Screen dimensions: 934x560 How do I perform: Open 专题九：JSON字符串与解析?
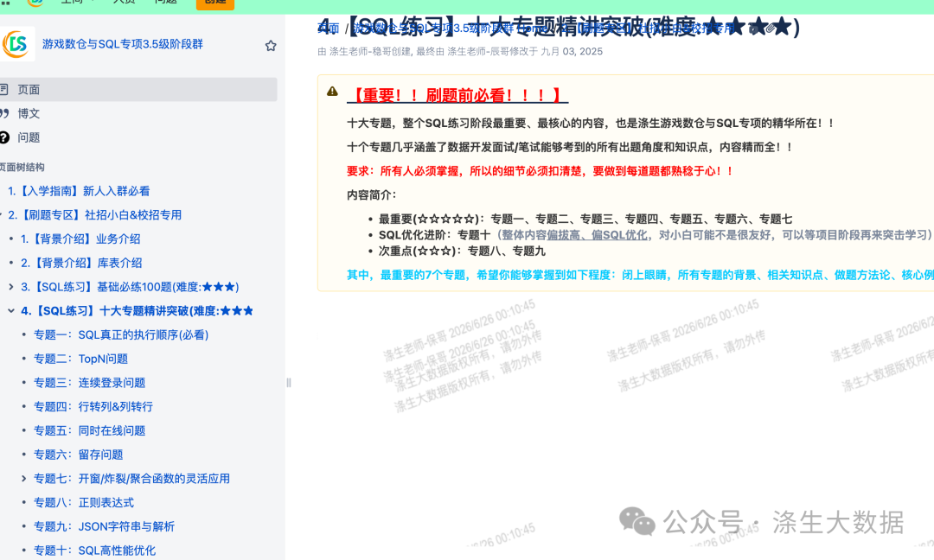[105, 526]
